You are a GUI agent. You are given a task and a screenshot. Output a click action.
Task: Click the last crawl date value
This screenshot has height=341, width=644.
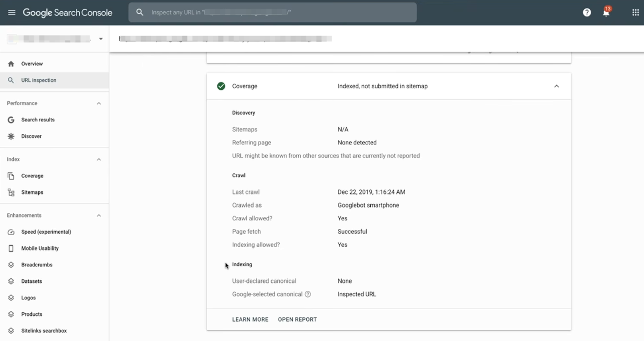(372, 192)
